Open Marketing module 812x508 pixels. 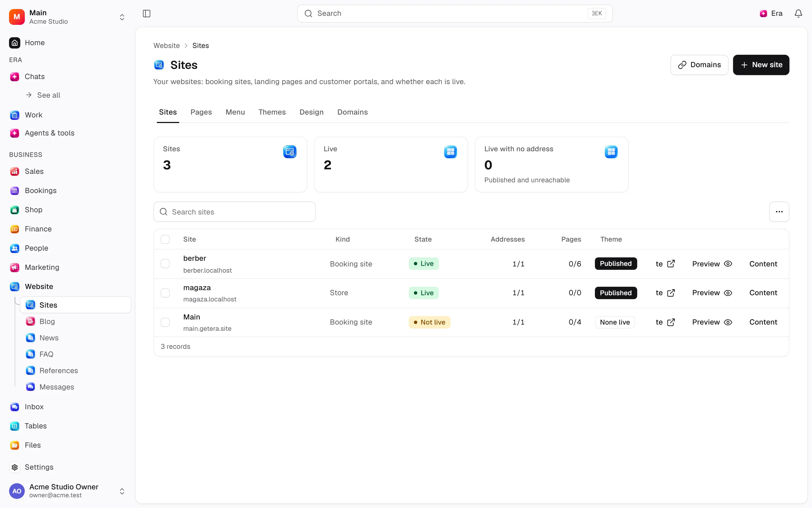tap(42, 267)
